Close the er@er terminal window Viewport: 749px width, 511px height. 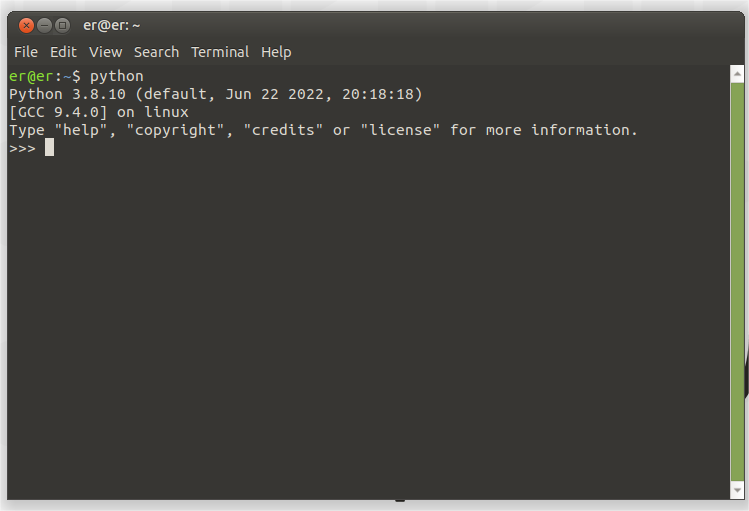tap(26, 25)
